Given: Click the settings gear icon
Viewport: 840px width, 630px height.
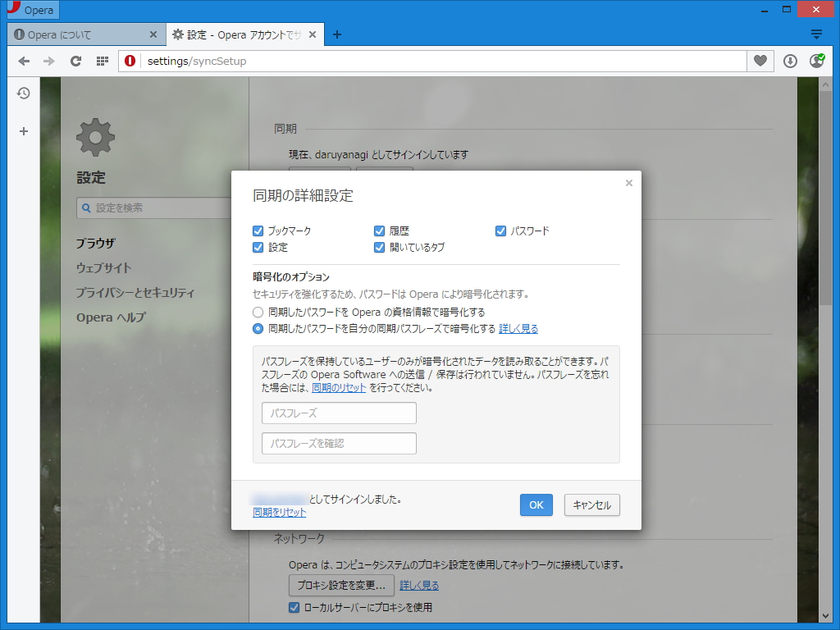Looking at the screenshot, I should [94, 137].
